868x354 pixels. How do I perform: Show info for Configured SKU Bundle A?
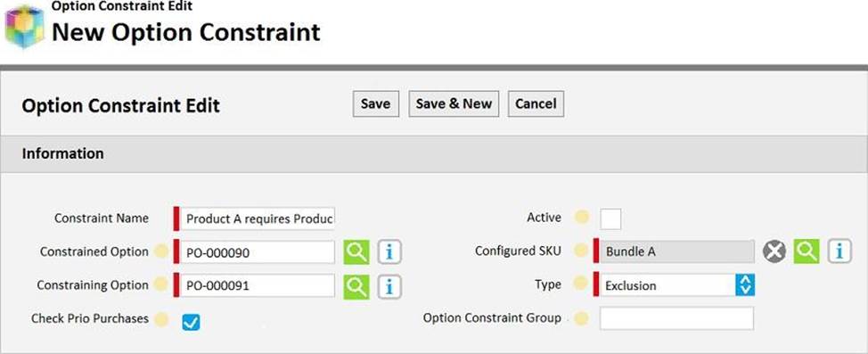(839, 251)
